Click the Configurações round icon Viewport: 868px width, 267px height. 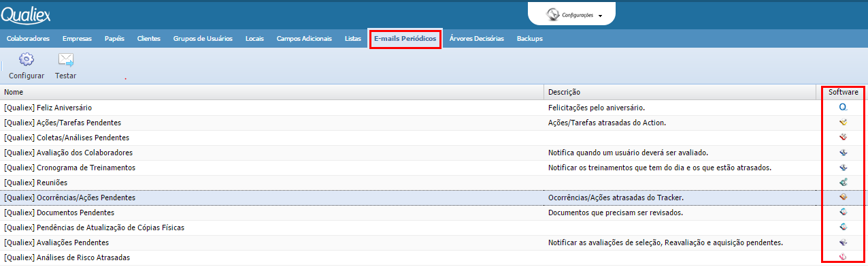click(554, 14)
